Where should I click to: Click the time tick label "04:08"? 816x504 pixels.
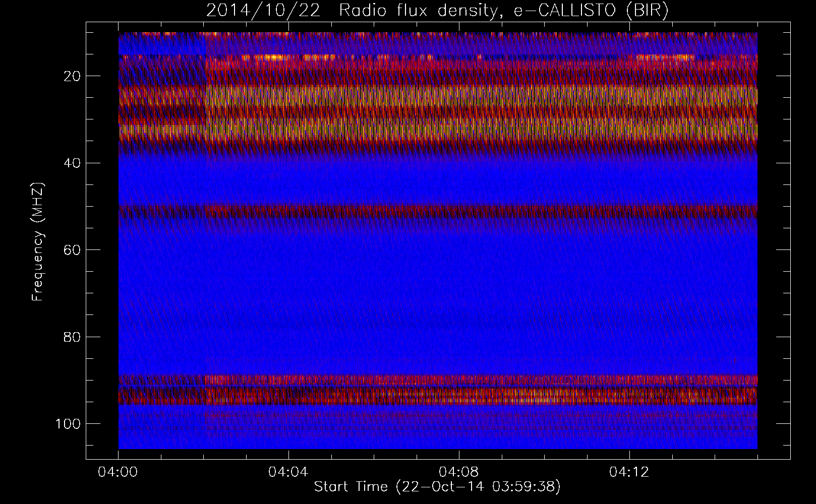point(459,472)
